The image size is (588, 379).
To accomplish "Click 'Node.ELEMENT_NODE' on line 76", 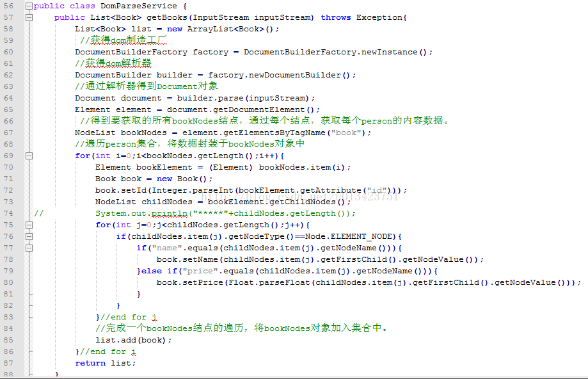I will point(349,236).
